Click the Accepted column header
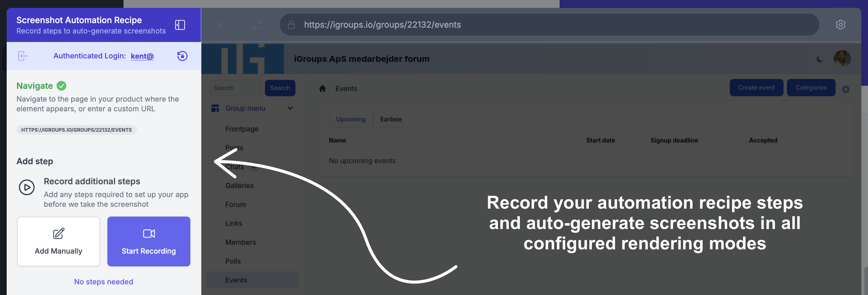Image resolution: width=868 pixels, height=295 pixels. 763,141
